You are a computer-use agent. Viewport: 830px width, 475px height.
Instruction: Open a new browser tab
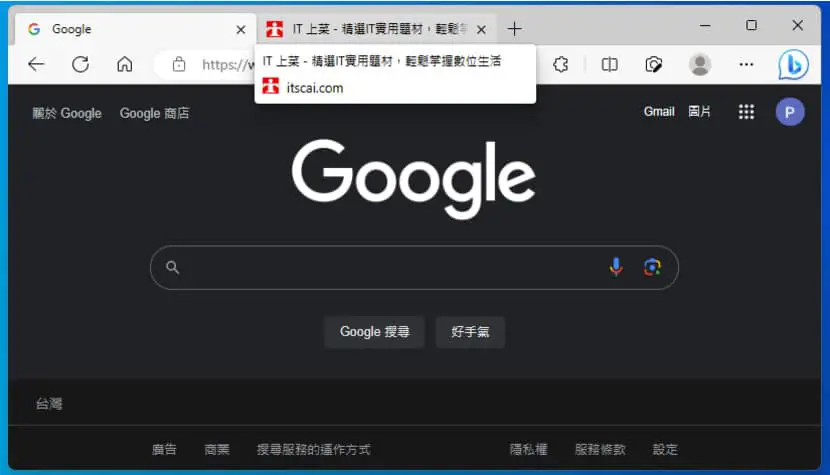514,29
